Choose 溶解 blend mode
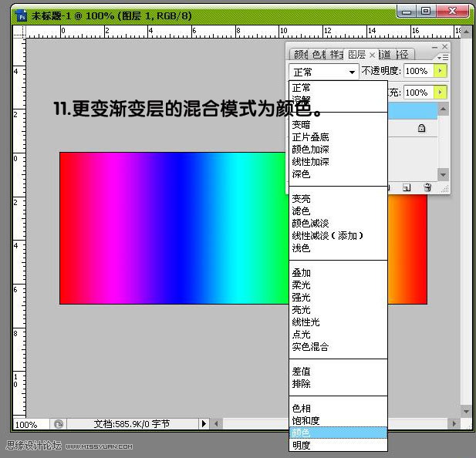476x458 pixels. 338,100
